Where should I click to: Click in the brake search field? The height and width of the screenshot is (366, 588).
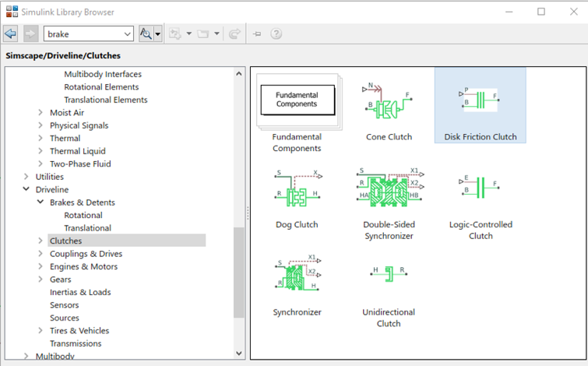pos(82,34)
